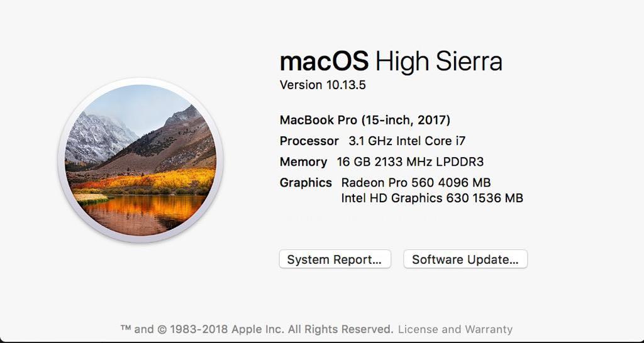Open the System Report... button
Viewport: 644px width, 343px height.
click(335, 259)
